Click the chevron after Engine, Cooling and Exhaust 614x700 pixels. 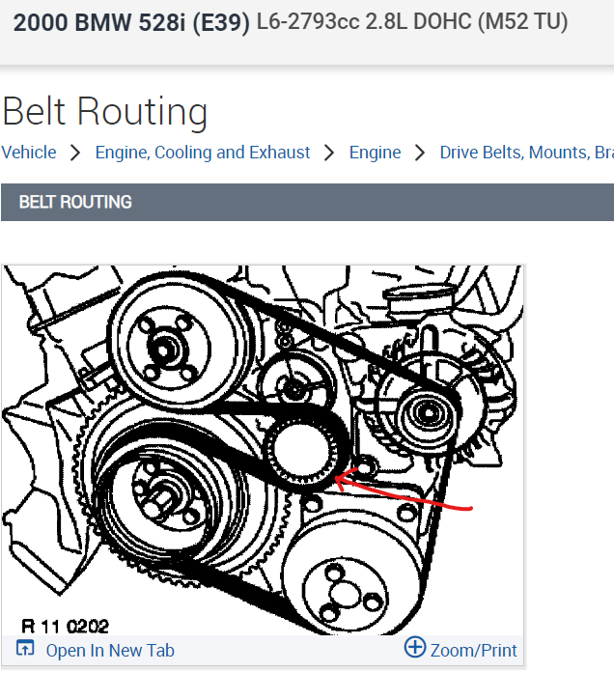[x=329, y=154]
